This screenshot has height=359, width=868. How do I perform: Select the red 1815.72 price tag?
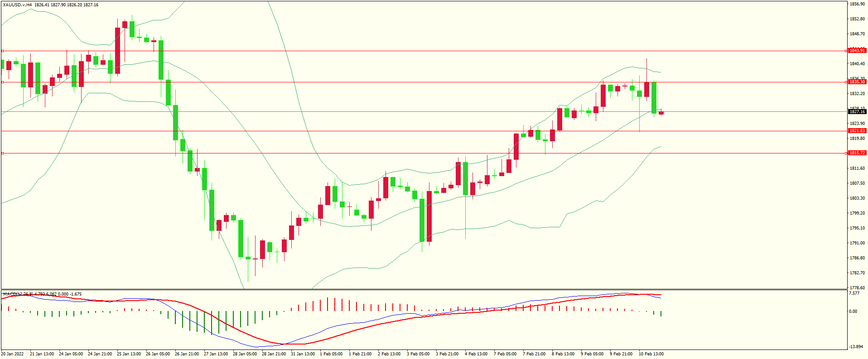[x=857, y=153]
